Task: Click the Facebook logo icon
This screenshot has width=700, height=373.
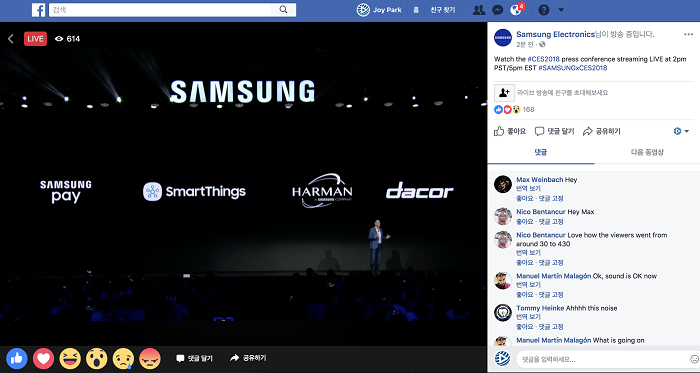Action: click(38, 10)
